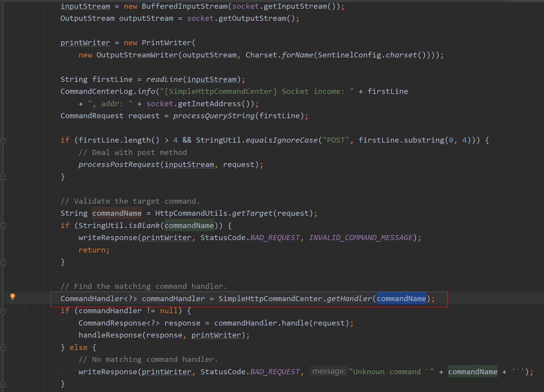Click fold end marker on brace after return;

coord(4,262)
